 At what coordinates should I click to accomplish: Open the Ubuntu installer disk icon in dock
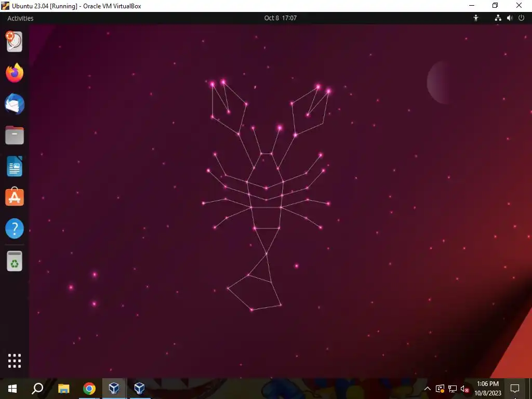(x=14, y=42)
